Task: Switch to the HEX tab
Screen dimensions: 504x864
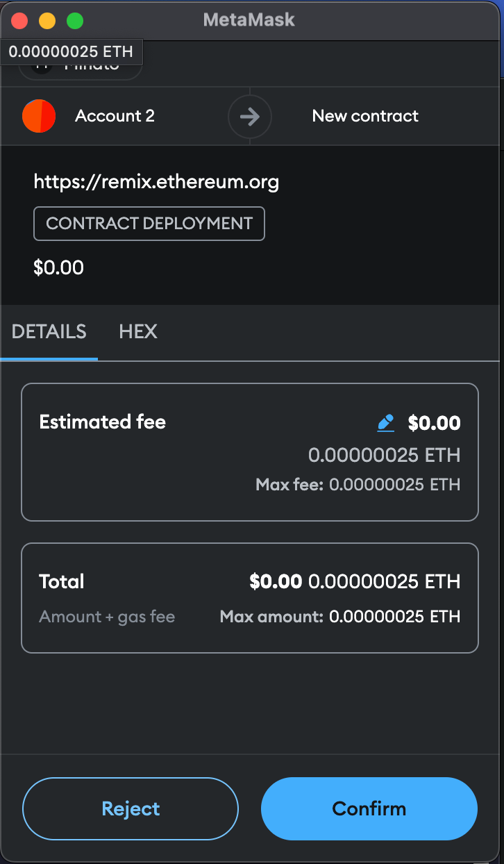Action: [x=138, y=332]
